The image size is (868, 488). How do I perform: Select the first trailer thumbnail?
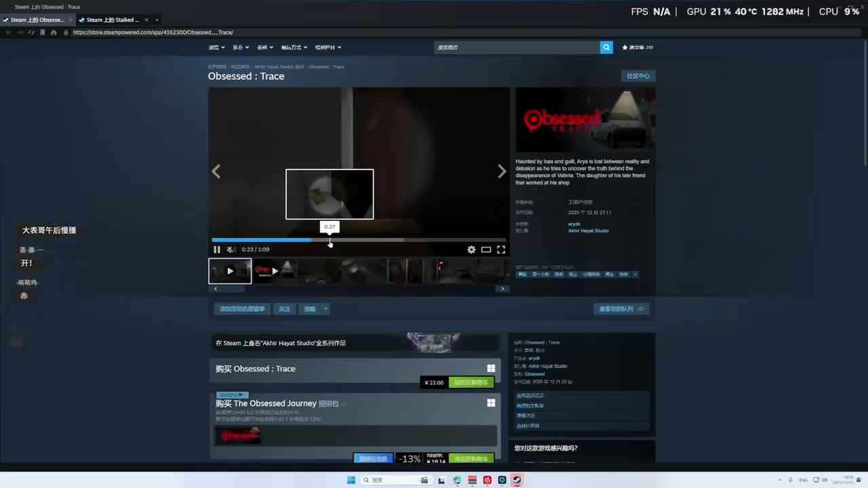click(x=230, y=271)
